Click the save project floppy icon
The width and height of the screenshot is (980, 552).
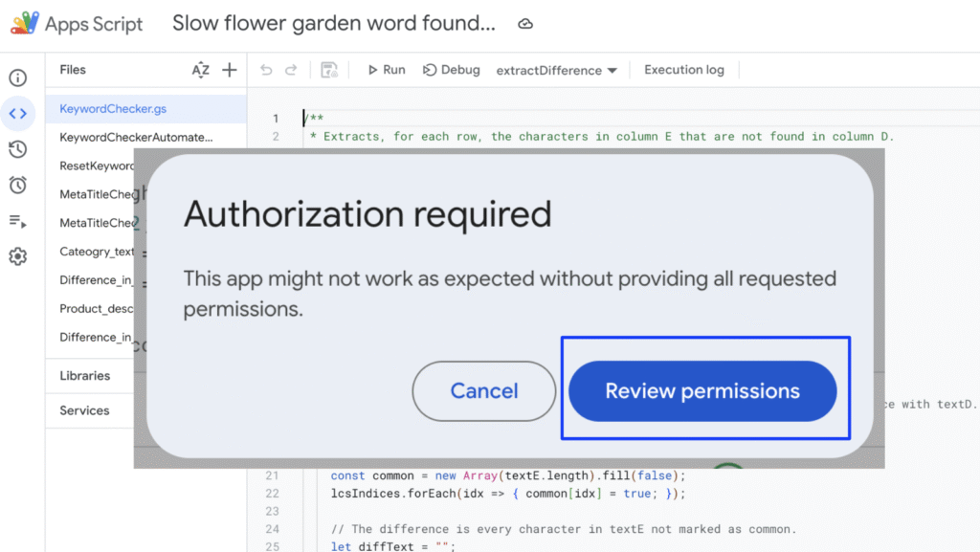click(x=329, y=70)
